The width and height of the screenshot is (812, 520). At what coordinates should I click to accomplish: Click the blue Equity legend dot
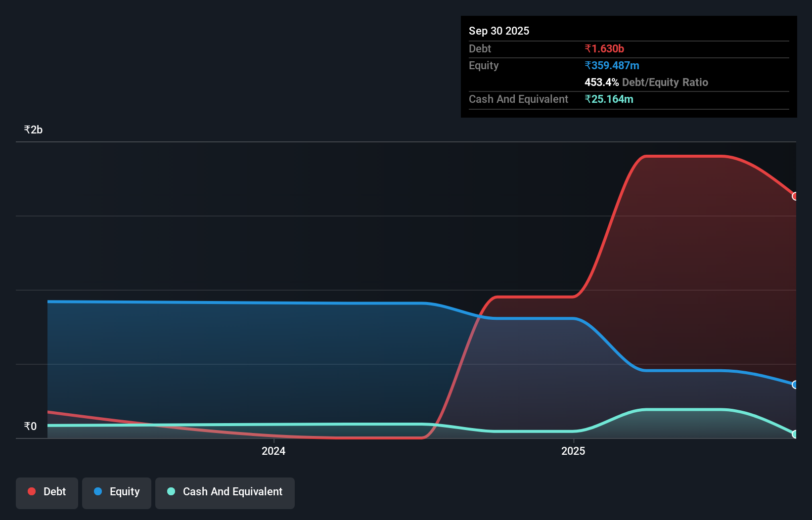(98, 491)
